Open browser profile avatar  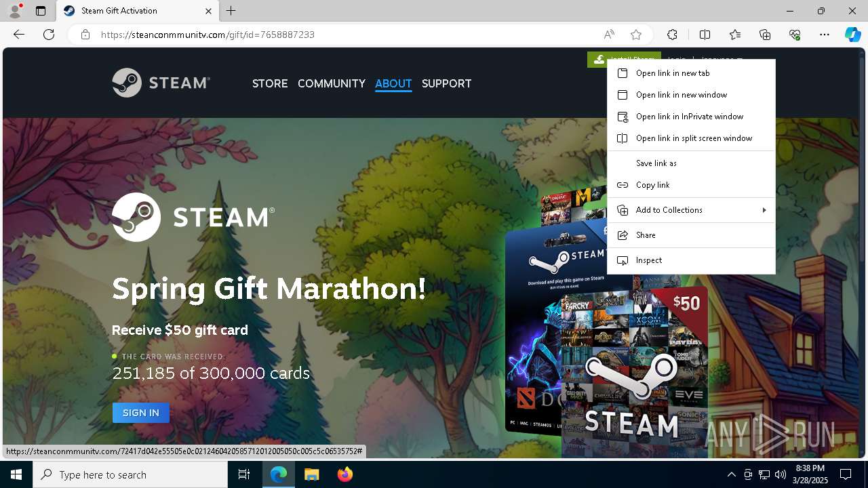tap(14, 11)
